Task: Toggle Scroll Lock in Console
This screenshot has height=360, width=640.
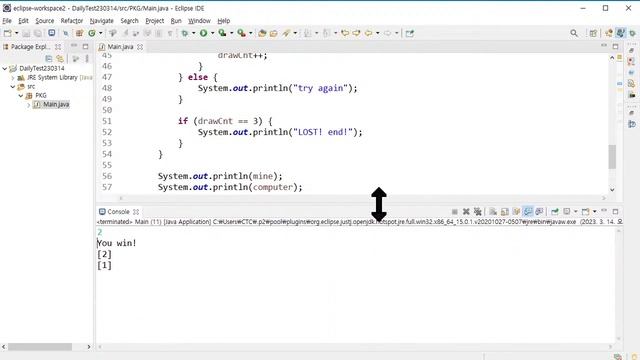Action: [x=505, y=211]
